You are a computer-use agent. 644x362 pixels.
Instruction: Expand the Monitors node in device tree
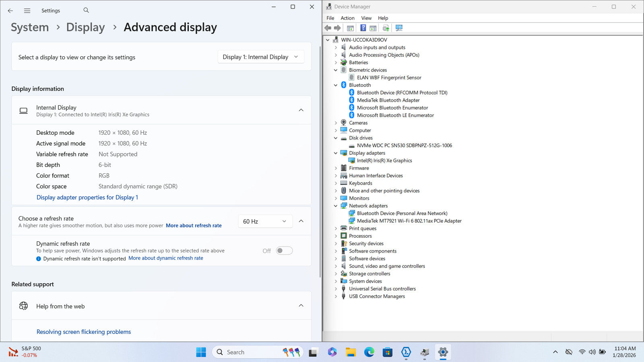(x=336, y=198)
